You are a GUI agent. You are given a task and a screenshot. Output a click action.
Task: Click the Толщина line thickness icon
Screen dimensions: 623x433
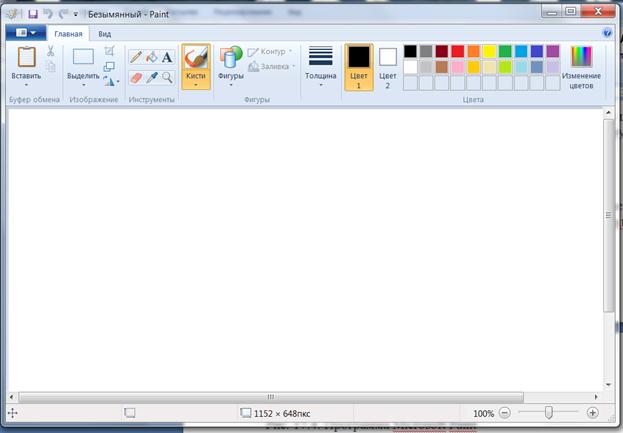[321, 56]
